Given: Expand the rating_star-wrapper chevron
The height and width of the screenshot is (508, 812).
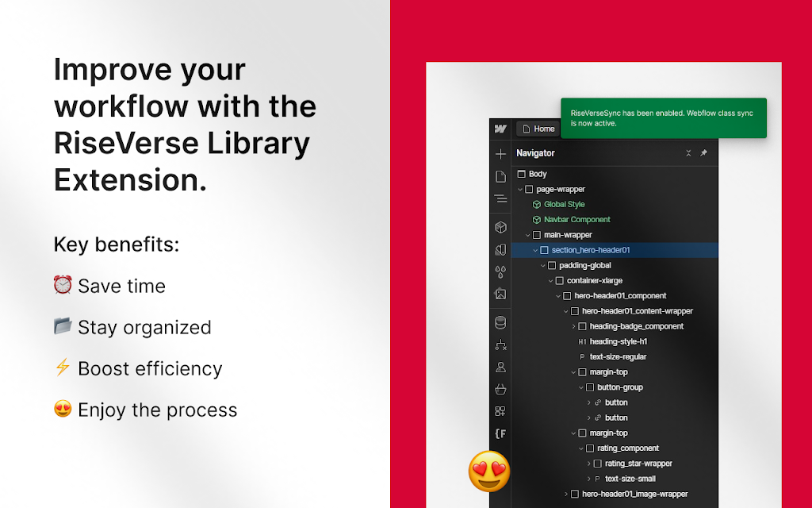Looking at the screenshot, I should (588, 464).
